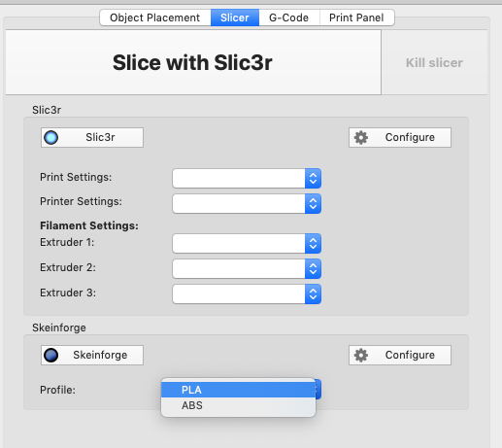Click the gear icon in Slic3r Configure
Viewport: 502px width, 448px height.
tap(361, 138)
